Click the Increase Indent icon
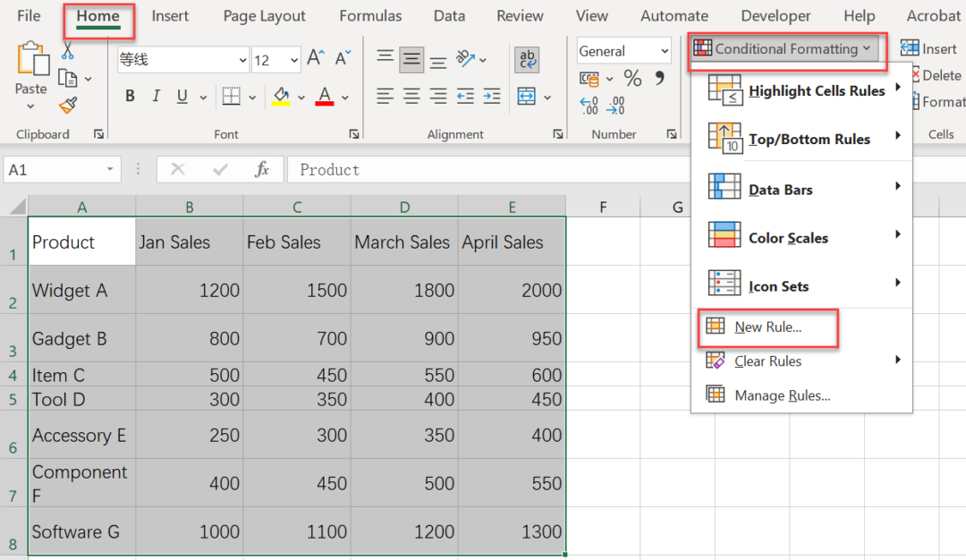Screen dimensions: 966x560 (491, 97)
